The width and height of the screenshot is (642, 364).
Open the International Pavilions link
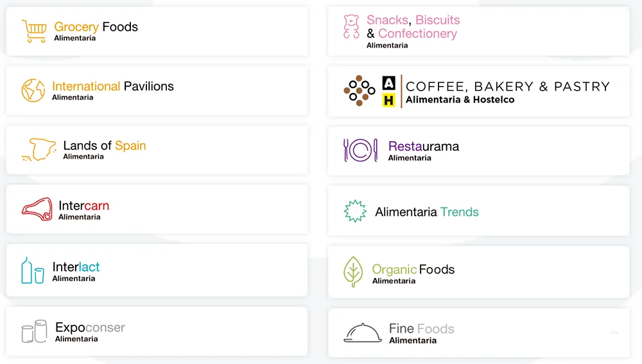tap(112, 86)
